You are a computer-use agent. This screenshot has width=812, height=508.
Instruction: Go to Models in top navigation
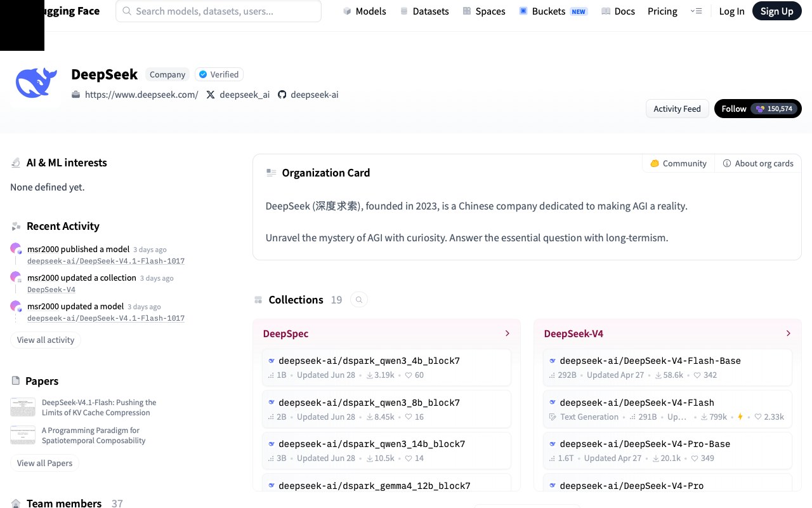pyautogui.click(x=365, y=11)
